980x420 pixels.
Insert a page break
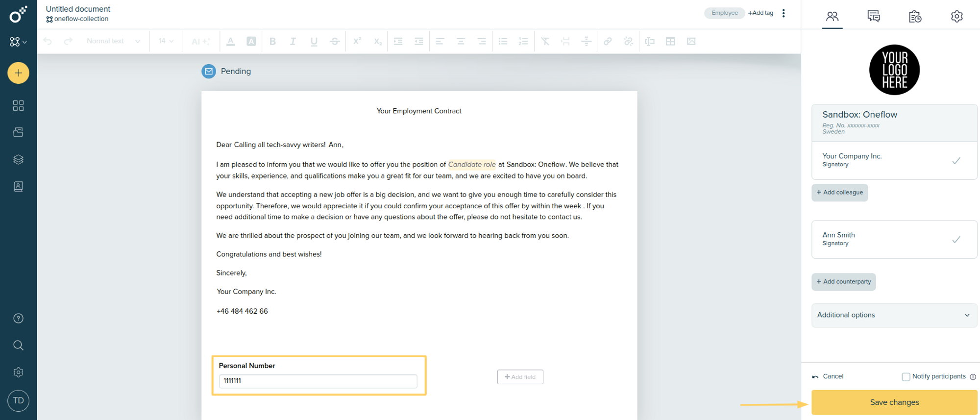(x=565, y=41)
